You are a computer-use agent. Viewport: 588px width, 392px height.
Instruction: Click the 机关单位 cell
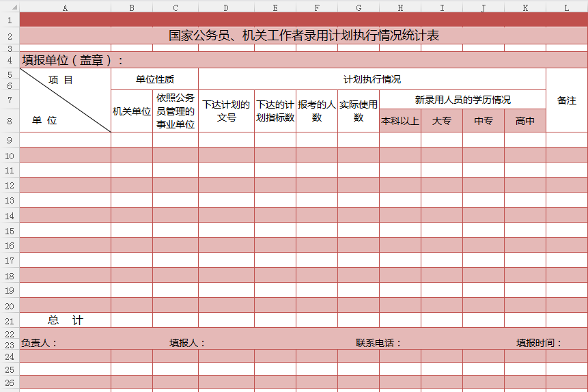[131, 111]
